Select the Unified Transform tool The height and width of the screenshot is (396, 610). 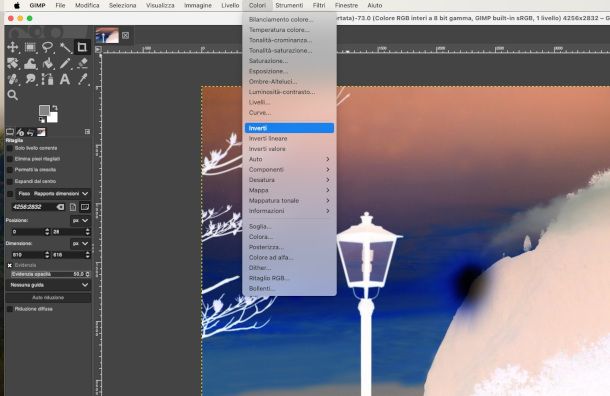12,63
